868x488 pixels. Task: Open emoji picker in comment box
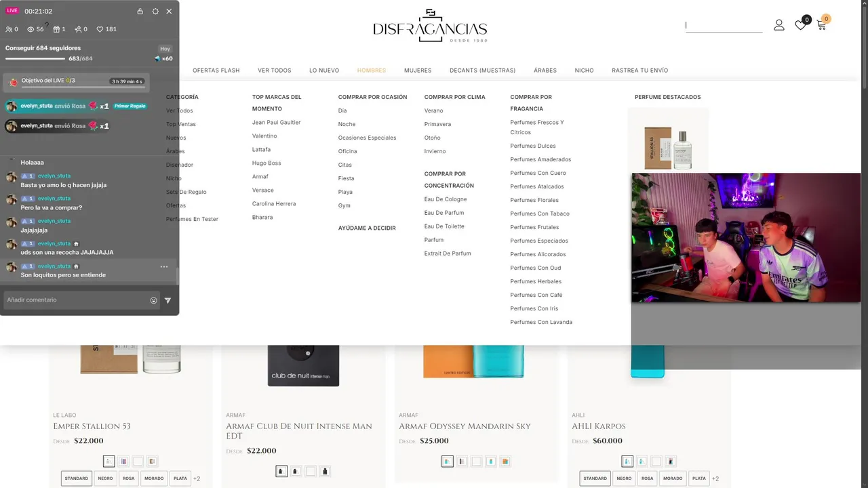coord(154,300)
